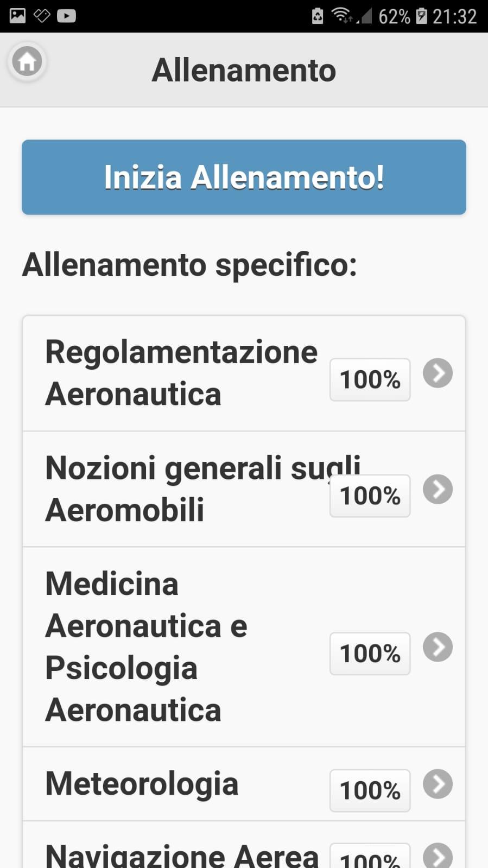Screen dimensions: 488x868
Task: Open Regolamentazione Aeronautica chevron arrow
Action: pyautogui.click(x=438, y=373)
